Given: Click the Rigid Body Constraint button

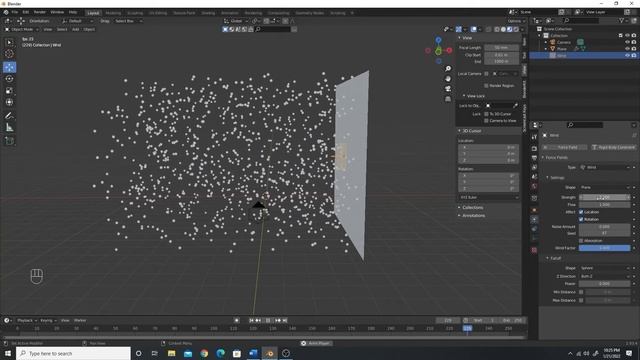Looking at the screenshot, I should click(x=613, y=147).
